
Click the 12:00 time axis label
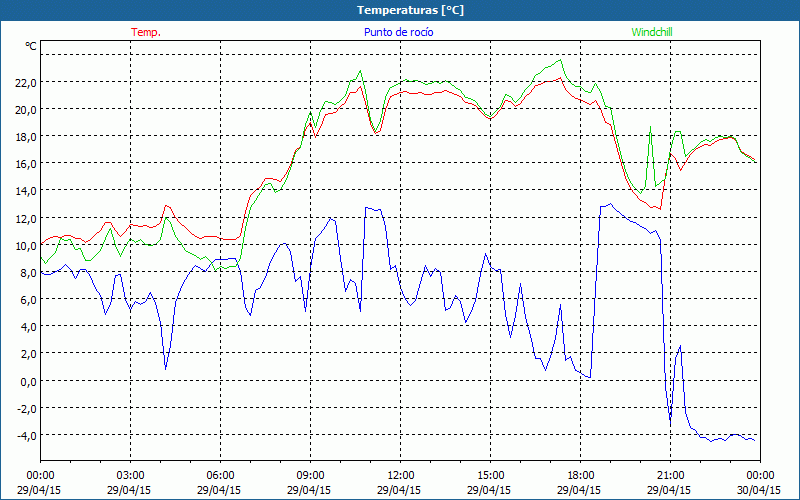[401, 476]
